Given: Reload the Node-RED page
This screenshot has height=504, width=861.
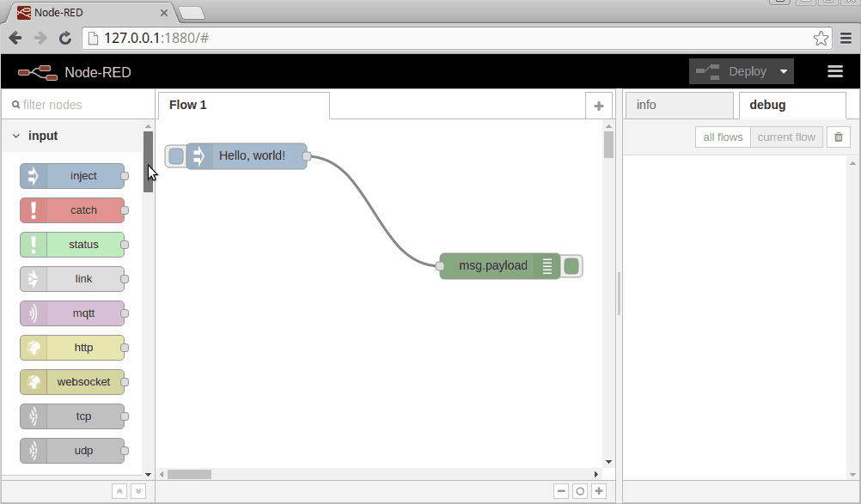Looking at the screenshot, I should [64, 38].
